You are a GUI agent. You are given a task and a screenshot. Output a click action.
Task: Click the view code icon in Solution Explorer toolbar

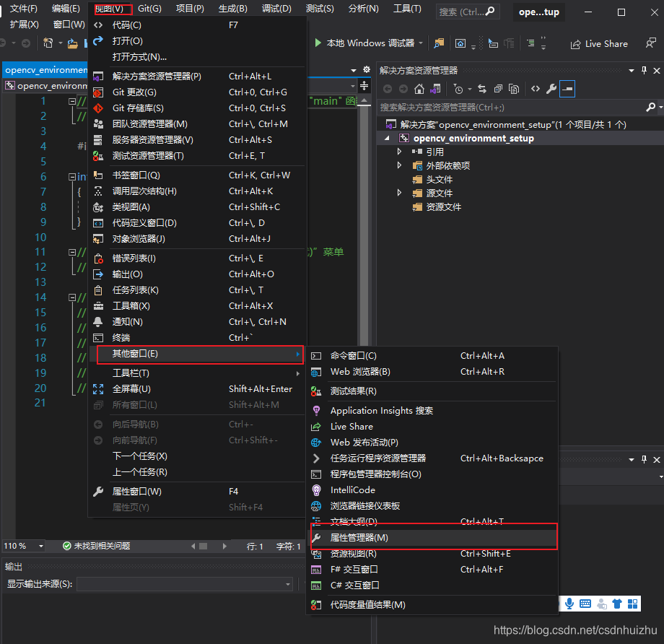(536, 89)
